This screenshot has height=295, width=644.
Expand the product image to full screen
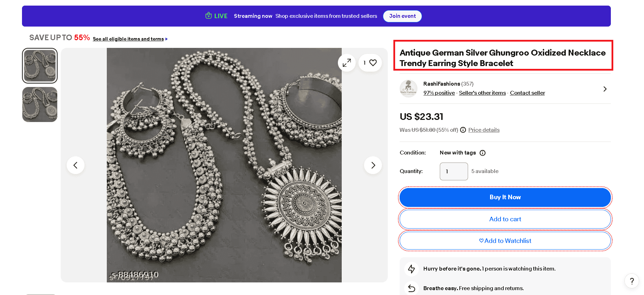tap(346, 63)
